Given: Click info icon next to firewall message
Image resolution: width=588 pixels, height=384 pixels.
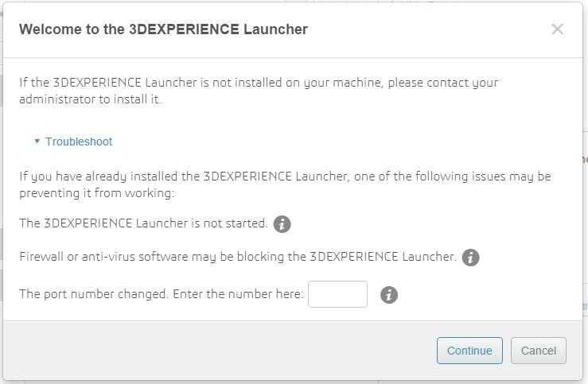Looking at the screenshot, I should [470, 258].
